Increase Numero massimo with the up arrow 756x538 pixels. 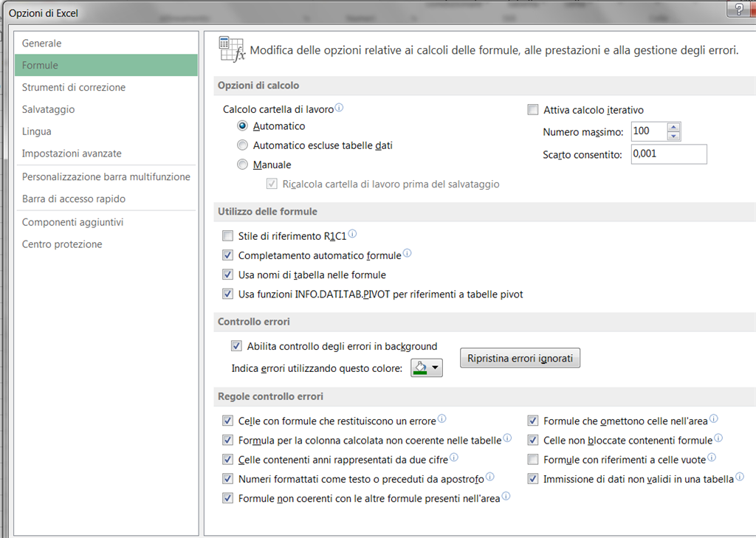pyautogui.click(x=674, y=127)
